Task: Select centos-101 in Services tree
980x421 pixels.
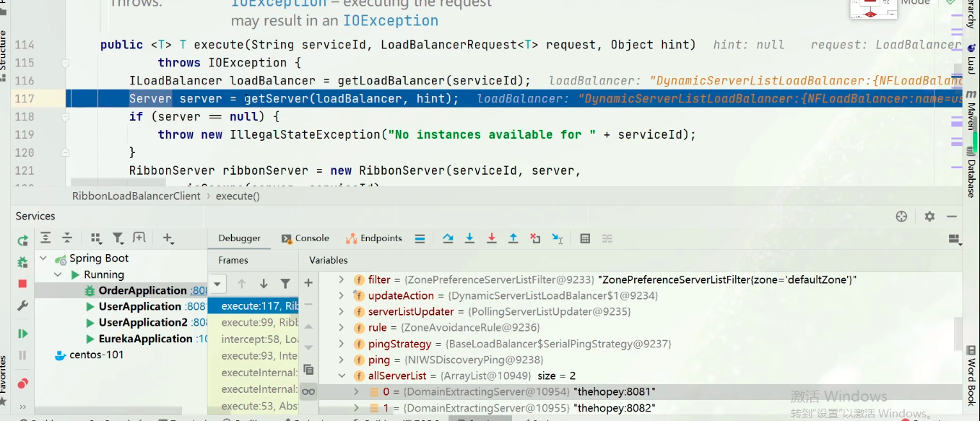Action: pyautogui.click(x=96, y=355)
